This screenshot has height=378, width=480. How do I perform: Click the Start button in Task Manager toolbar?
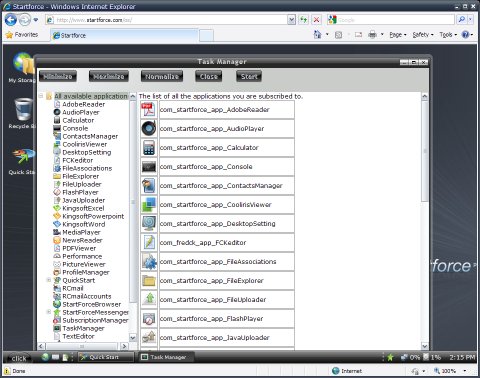pos(249,76)
